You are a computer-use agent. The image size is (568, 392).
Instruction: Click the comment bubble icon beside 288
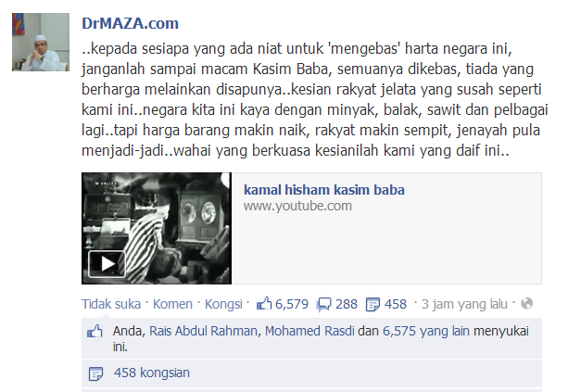[x=323, y=304]
